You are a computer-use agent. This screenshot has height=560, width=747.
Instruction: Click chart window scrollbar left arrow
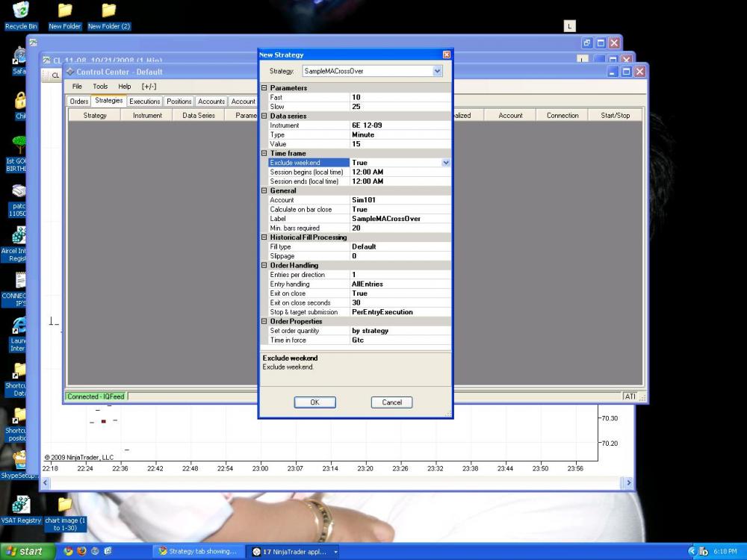(x=46, y=482)
